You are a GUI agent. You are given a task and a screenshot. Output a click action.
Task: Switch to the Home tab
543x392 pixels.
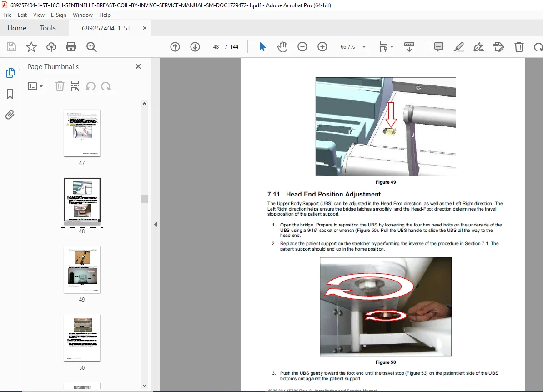pyautogui.click(x=17, y=28)
